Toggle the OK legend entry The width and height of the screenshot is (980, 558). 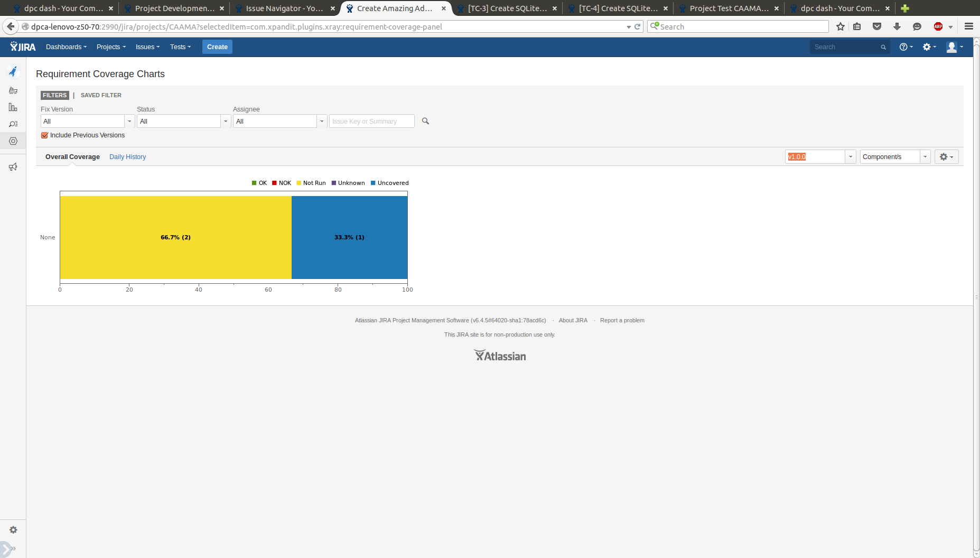[259, 183]
